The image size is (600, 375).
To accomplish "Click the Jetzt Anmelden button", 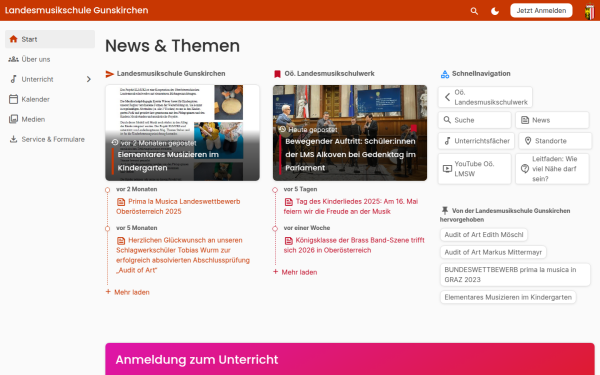I will point(541,10).
